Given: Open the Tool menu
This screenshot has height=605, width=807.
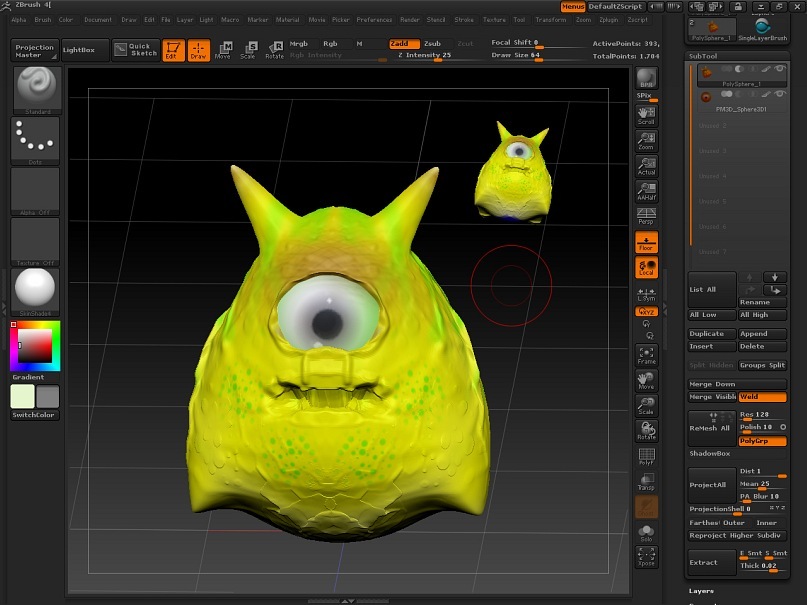Looking at the screenshot, I should point(519,20).
